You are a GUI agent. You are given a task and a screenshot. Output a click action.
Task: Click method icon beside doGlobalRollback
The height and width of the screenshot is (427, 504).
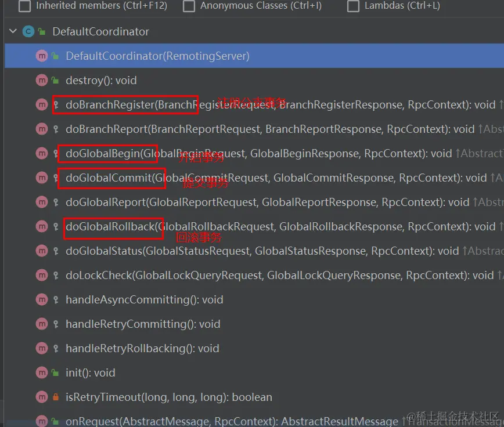tap(41, 227)
